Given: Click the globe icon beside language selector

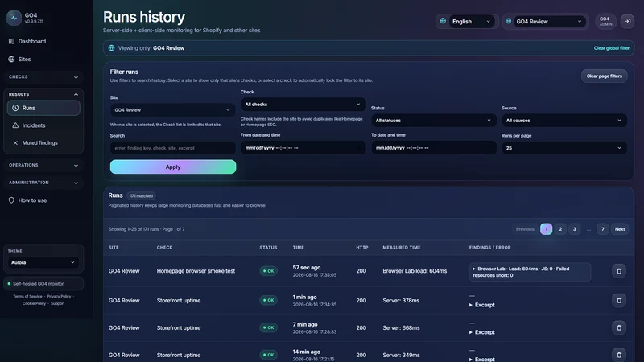Looking at the screenshot, I should point(443,21).
